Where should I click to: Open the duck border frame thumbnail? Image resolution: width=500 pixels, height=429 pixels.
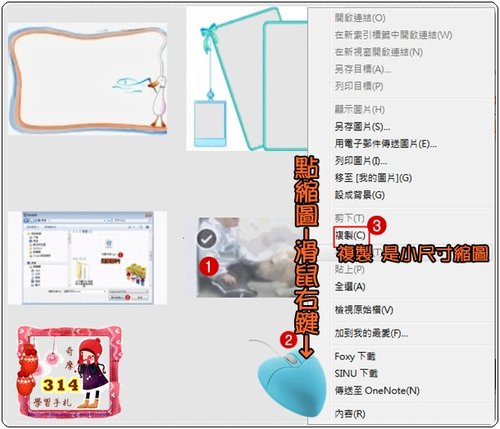tap(88, 79)
